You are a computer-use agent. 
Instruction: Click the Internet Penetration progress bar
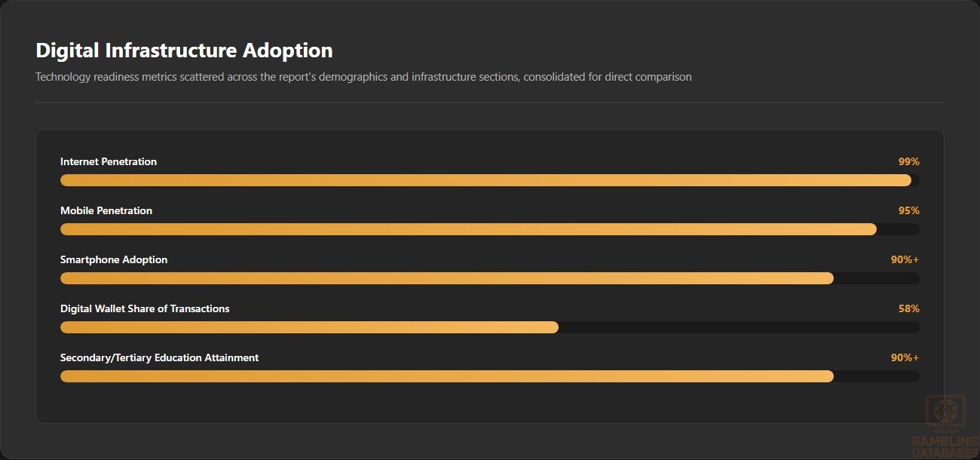pos(490,180)
